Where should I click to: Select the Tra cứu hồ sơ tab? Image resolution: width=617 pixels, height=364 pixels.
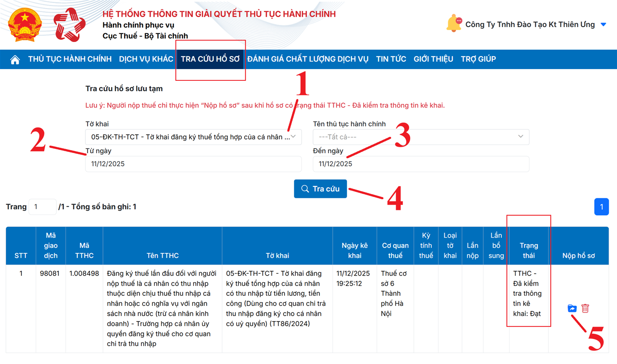(x=210, y=59)
